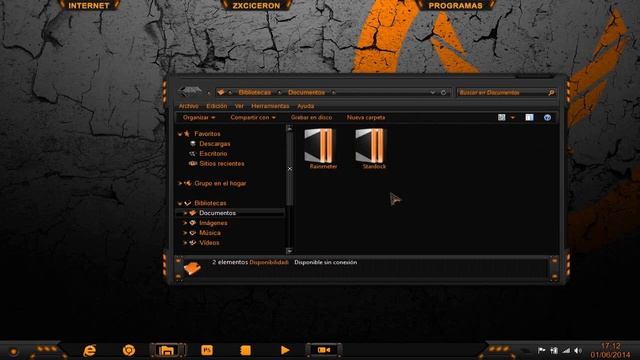
Task: Click the Buscar en Documentos search field
Action: point(506,93)
